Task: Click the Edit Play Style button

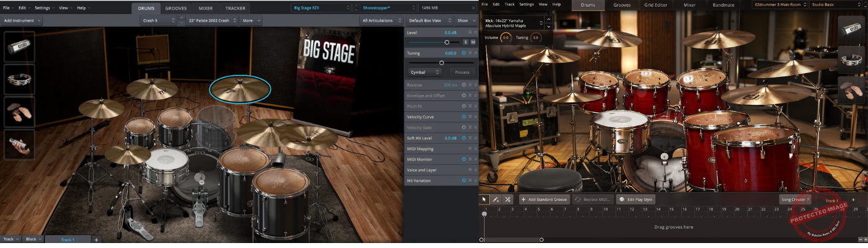Action: [635, 200]
